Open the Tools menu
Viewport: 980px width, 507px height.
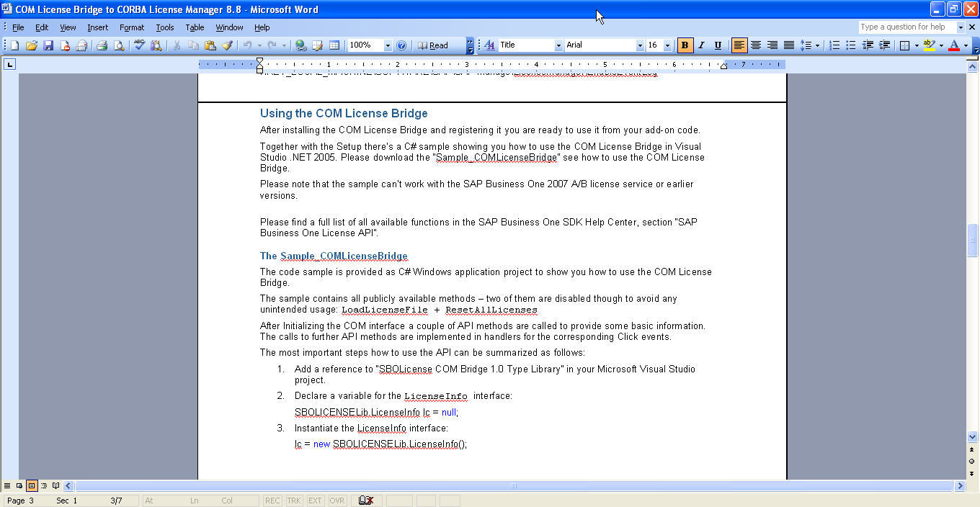(164, 27)
